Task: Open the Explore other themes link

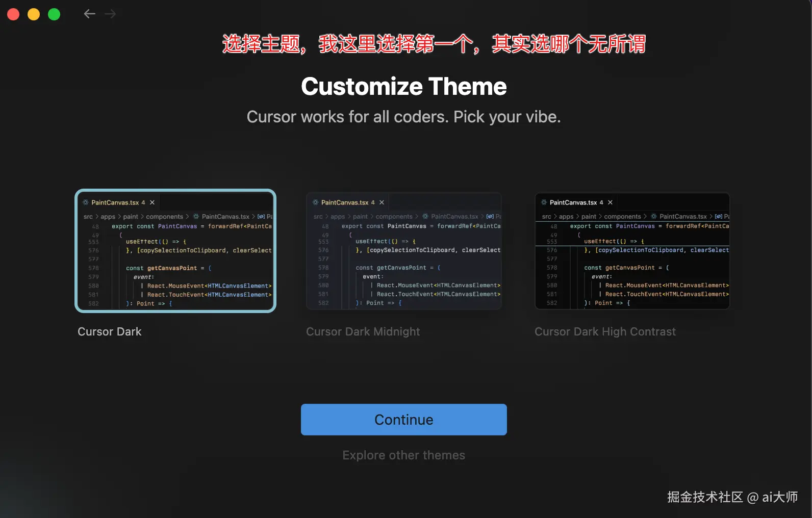Action: point(404,455)
